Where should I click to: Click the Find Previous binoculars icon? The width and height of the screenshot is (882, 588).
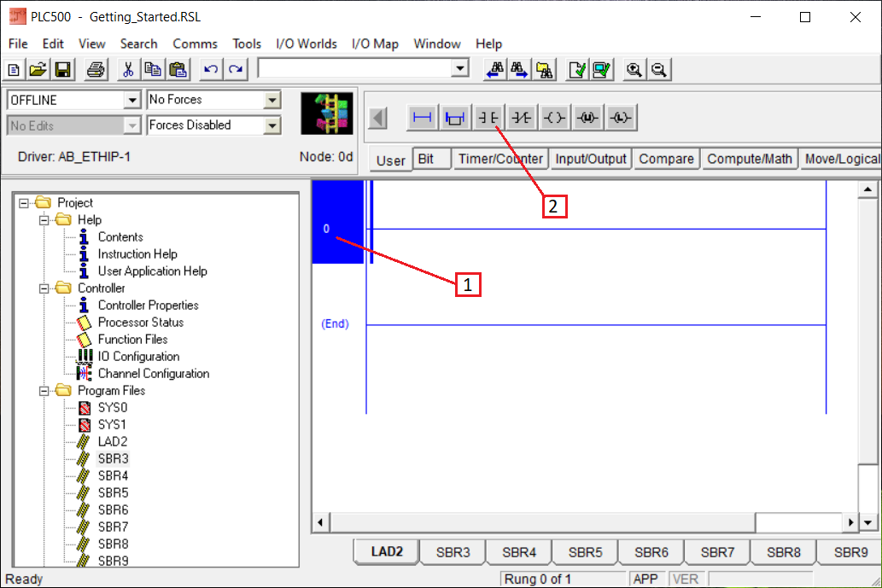(495, 70)
